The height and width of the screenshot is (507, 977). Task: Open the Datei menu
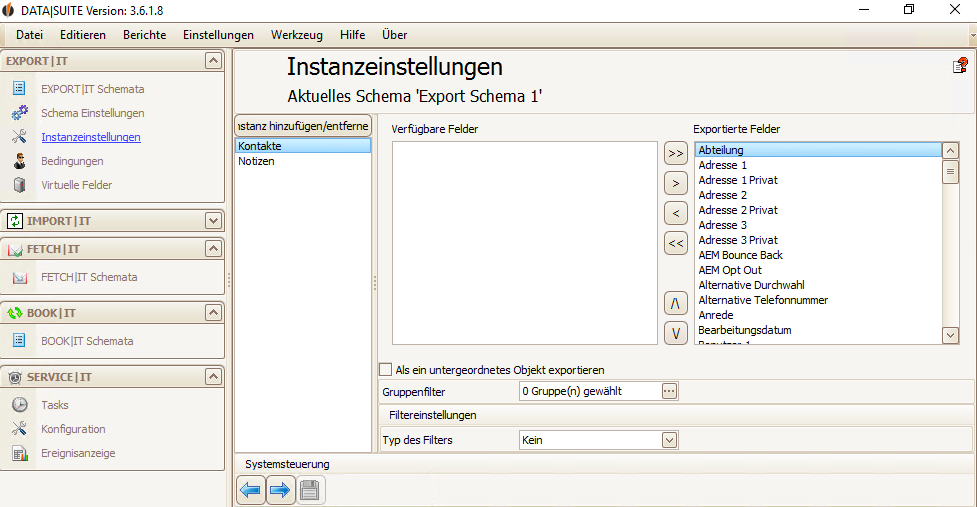pos(29,35)
